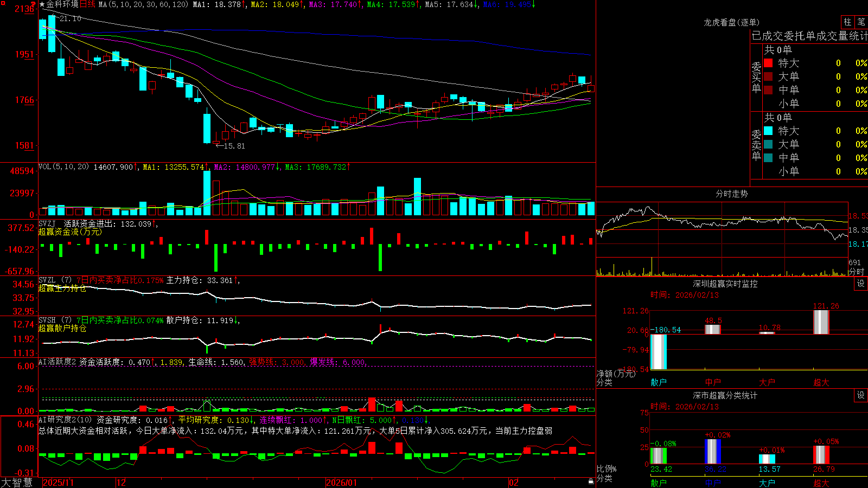Click the 超赢资金流(万元) label
This screenshot has height=488, width=868.
tap(70, 232)
